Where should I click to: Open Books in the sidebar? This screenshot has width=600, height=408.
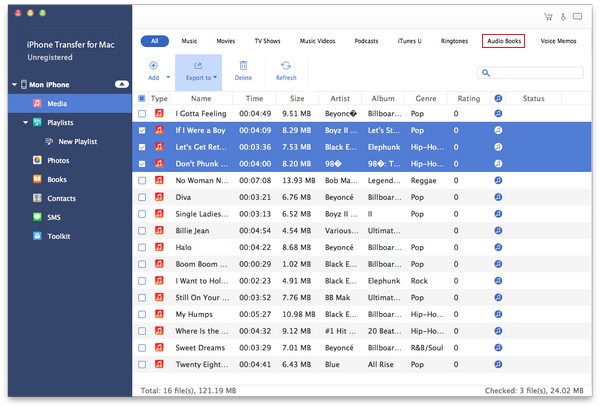coord(56,179)
